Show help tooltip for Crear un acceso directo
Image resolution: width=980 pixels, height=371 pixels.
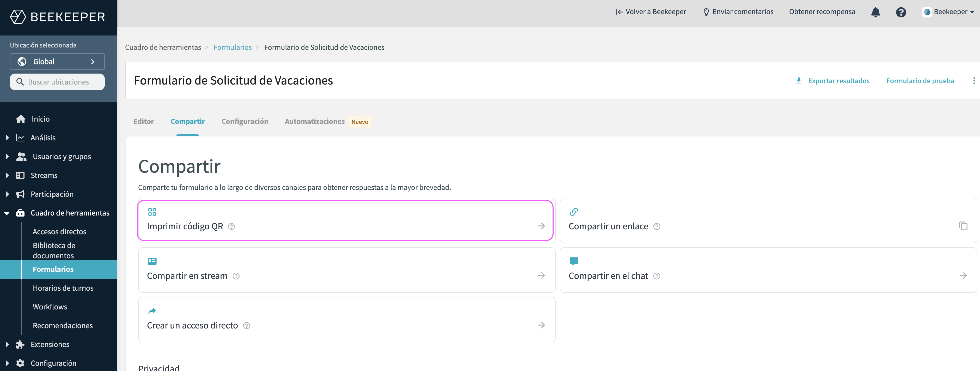(x=247, y=326)
